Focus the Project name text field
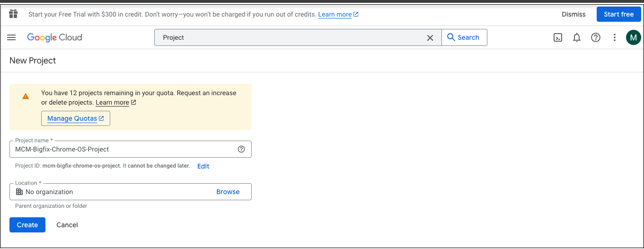This screenshot has height=249, width=644. 123,149
